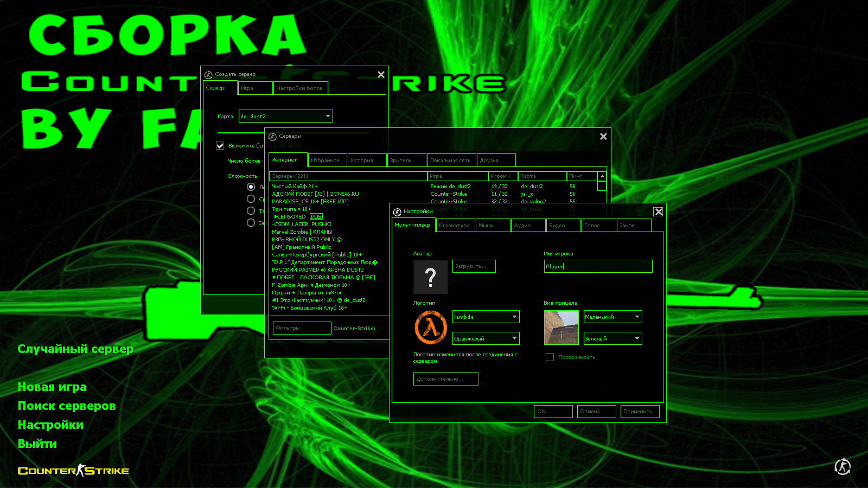Click the Серверы window title icon
This screenshot has height=488, width=868.
(x=272, y=137)
